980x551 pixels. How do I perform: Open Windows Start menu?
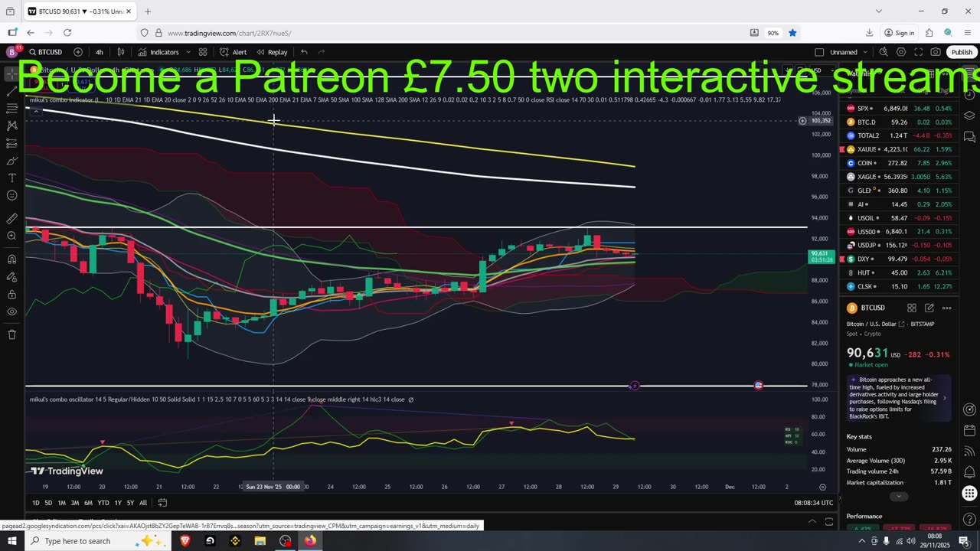coord(11,541)
